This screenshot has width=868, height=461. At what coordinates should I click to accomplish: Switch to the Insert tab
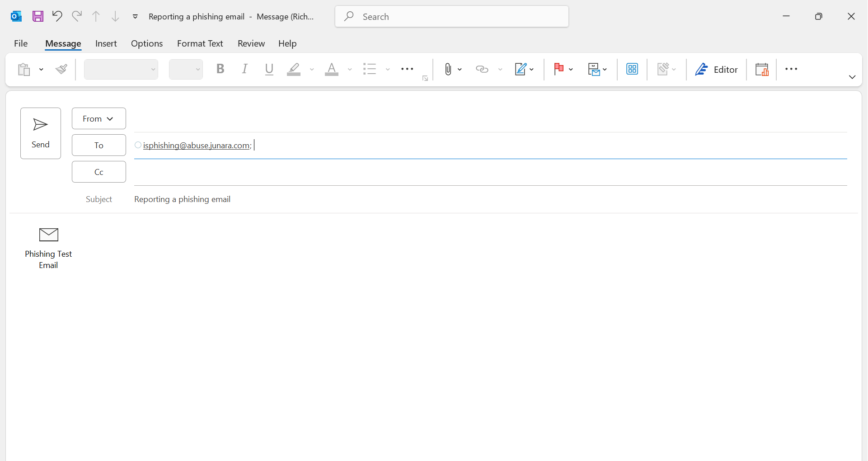pos(106,43)
